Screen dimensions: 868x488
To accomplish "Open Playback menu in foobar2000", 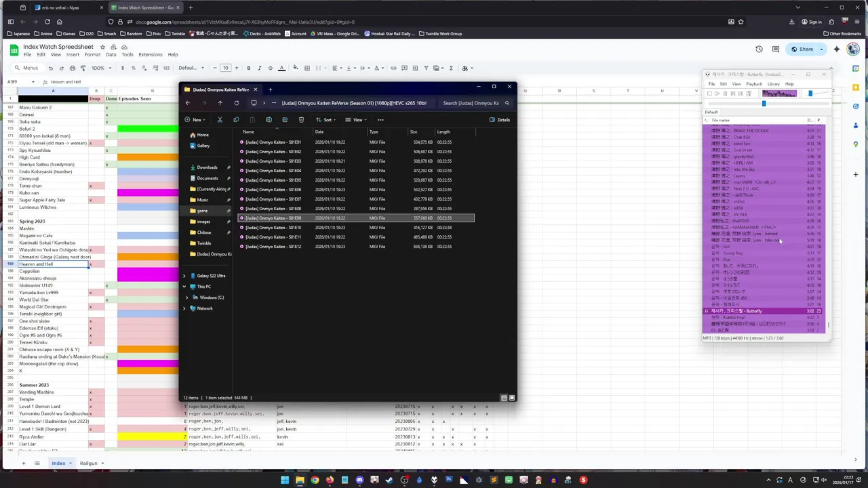I will [753, 84].
